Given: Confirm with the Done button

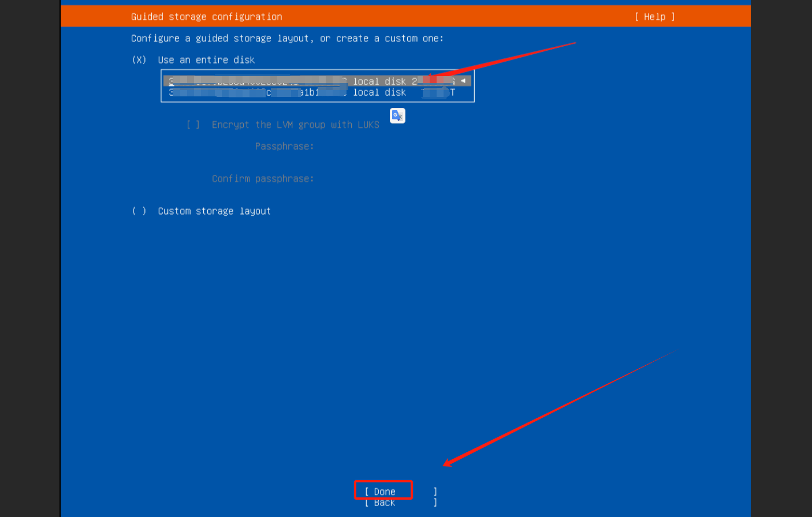Looking at the screenshot, I should [x=383, y=491].
